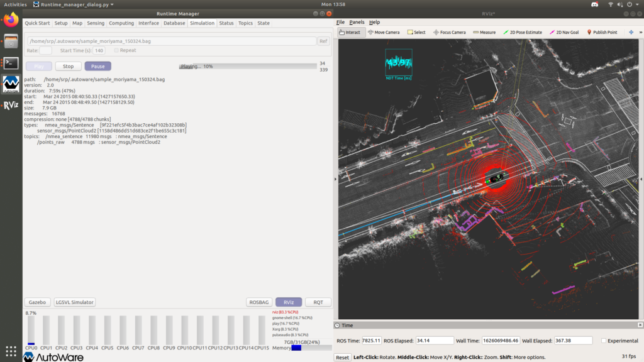Switch to the Quick Start tab
Viewport: 644px width, 362px height.
37,23
